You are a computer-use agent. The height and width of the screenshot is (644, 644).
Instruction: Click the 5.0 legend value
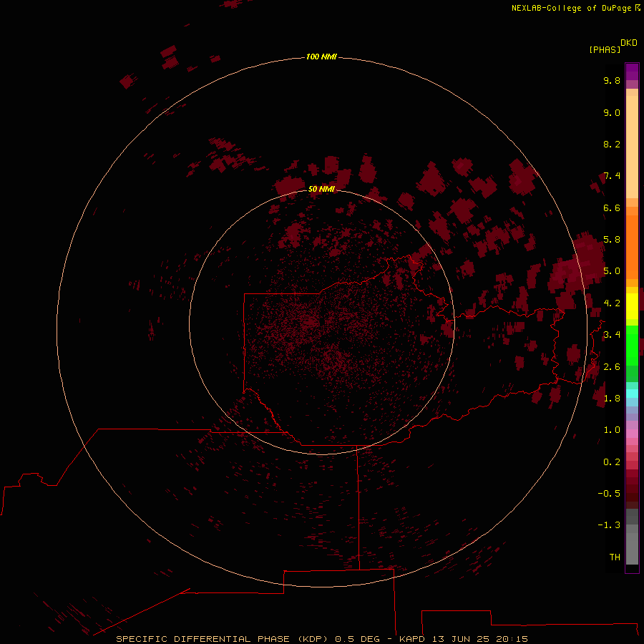pyautogui.click(x=612, y=271)
